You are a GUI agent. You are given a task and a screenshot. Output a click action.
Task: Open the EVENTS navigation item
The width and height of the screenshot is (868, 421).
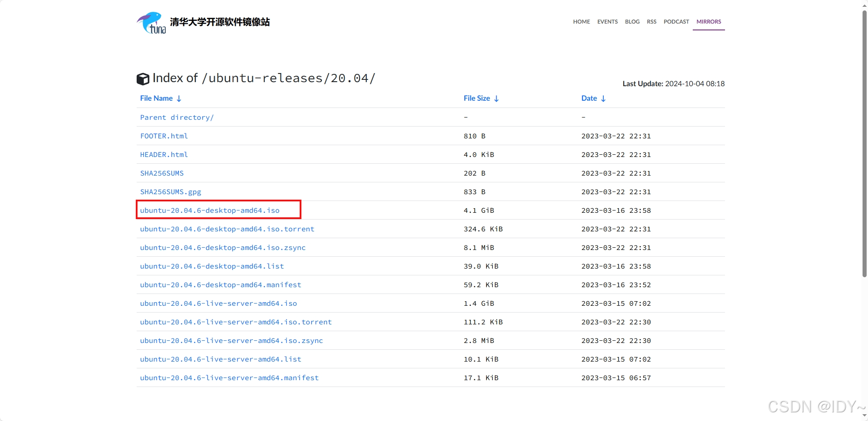click(607, 22)
